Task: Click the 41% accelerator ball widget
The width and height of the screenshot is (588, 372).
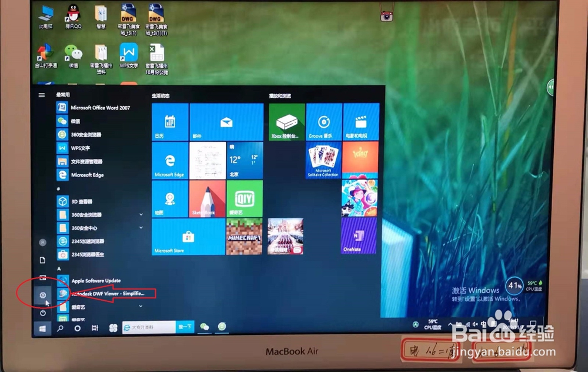Action: (x=514, y=286)
